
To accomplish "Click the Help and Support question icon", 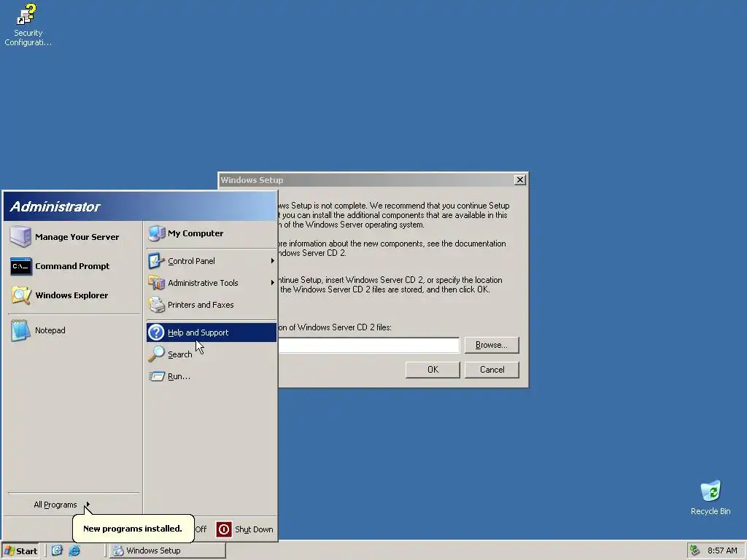I will coord(156,332).
